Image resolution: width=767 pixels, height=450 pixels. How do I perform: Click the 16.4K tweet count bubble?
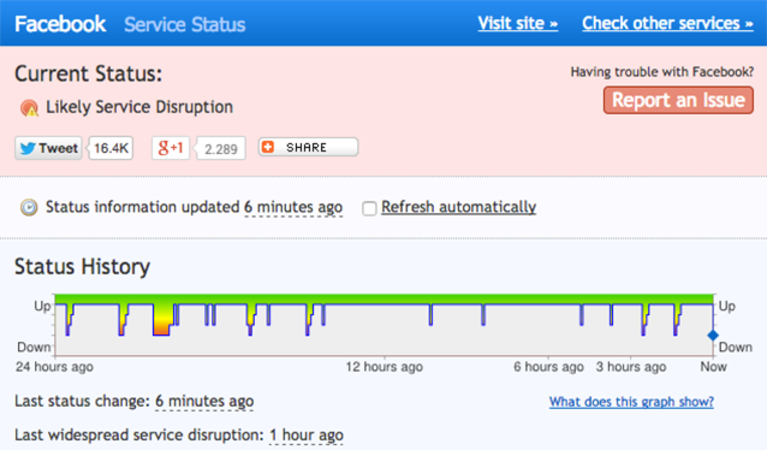(x=111, y=148)
